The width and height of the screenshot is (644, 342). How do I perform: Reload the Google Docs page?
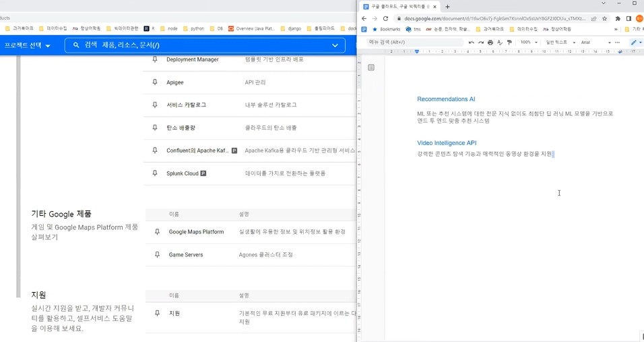[385, 18]
